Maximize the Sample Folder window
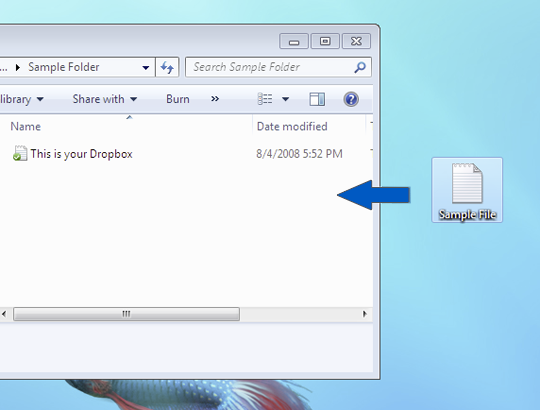 tap(325, 41)
